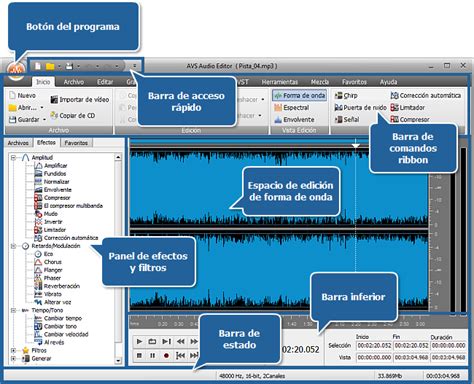The image size is (474, 384).
Task: Click Copiar de CD icon
Action: point(54,115)
